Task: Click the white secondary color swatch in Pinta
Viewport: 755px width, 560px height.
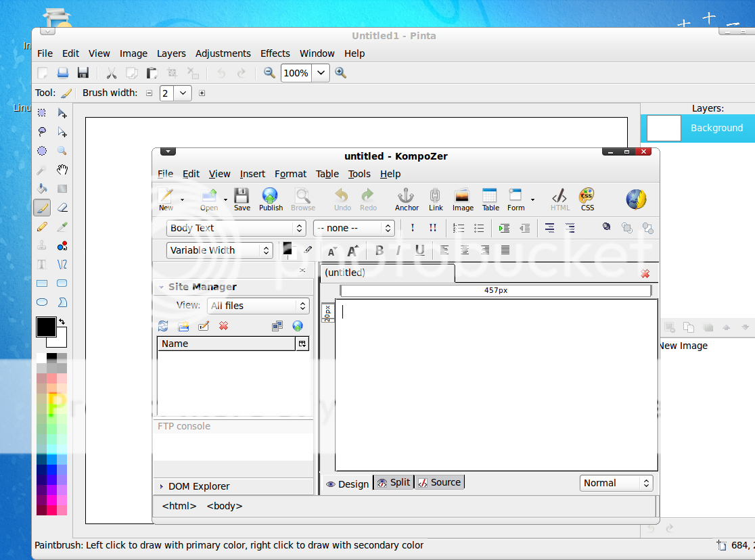Action: [x=61, y=341]
